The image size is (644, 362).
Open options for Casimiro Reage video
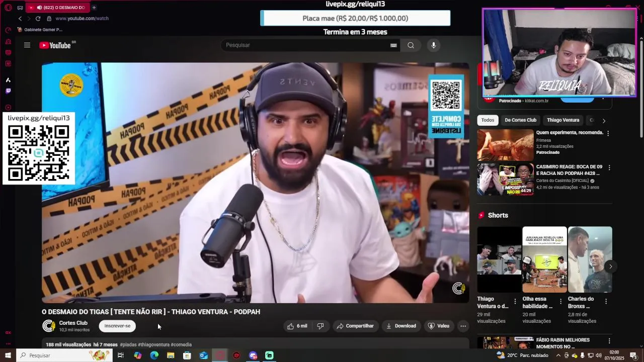609,167
